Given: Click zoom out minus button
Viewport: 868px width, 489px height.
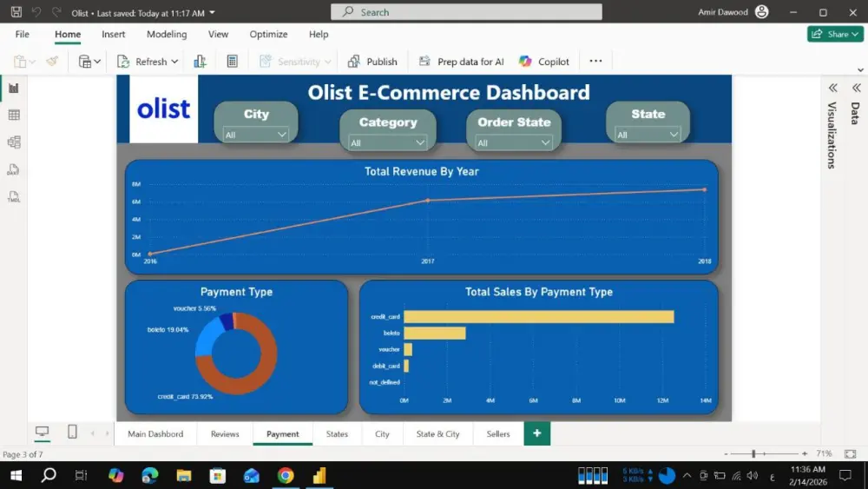Looking at the screenshot, I should pos(726,453).
